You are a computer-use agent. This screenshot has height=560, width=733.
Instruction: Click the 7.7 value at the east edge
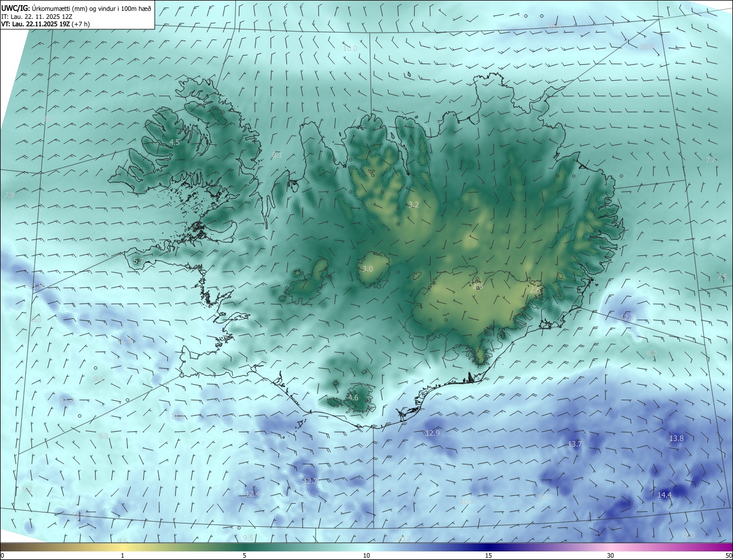point(710,160)
